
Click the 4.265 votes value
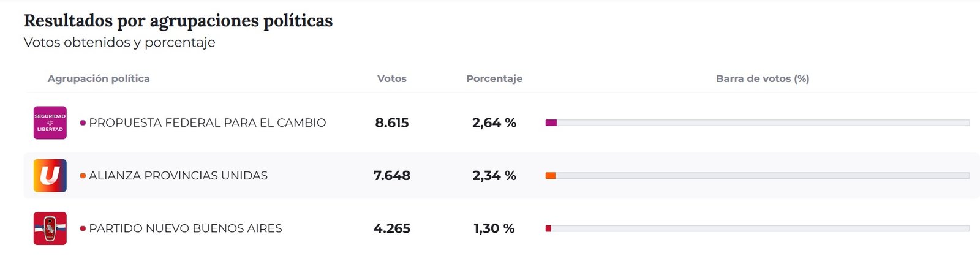tap(392, 228)
